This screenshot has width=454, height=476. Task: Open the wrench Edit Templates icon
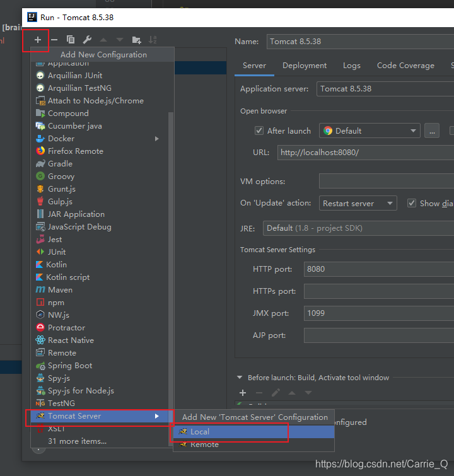[87, 40]
